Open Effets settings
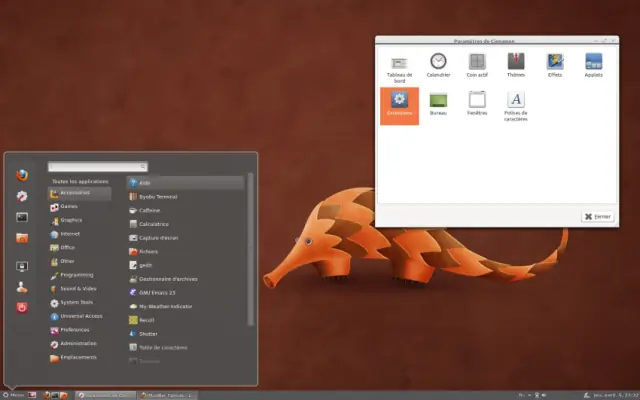 pyautogui.click(x=555, y=65)
